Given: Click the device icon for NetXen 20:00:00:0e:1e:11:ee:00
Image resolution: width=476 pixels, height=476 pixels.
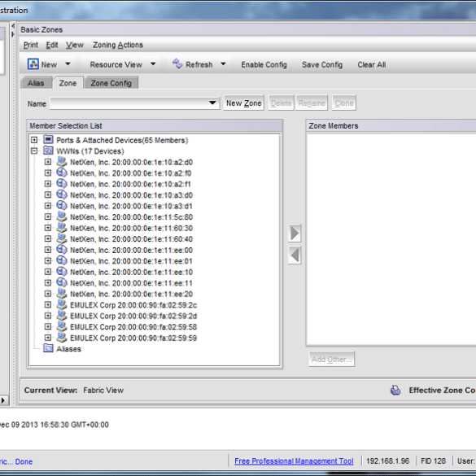Looking at the screenshot, I should pyautogui.click(x=62, y=250).
